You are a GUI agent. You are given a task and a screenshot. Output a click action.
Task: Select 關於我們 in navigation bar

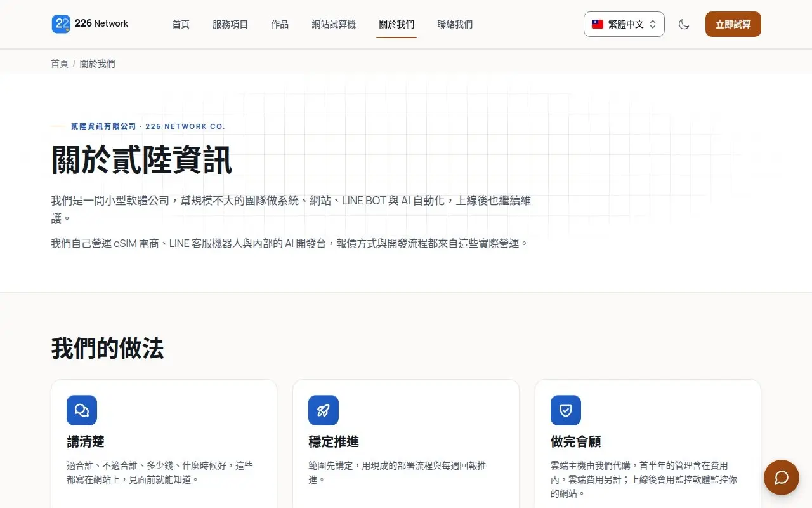pos(396,24)
